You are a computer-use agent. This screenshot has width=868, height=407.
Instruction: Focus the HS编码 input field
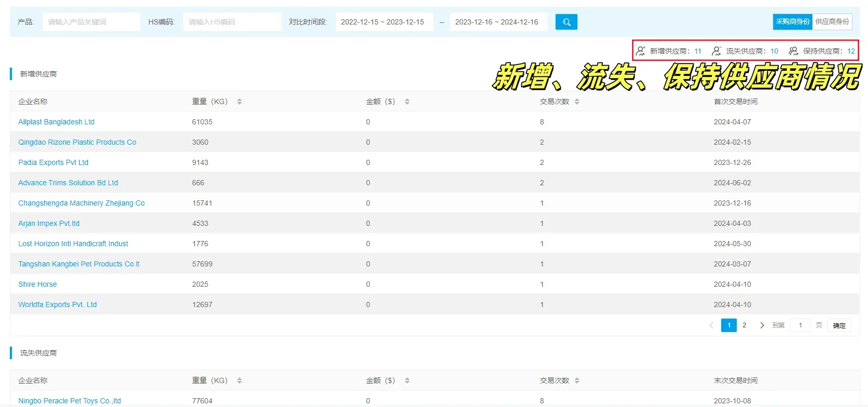pyautogui.click(x=232, y=22)
